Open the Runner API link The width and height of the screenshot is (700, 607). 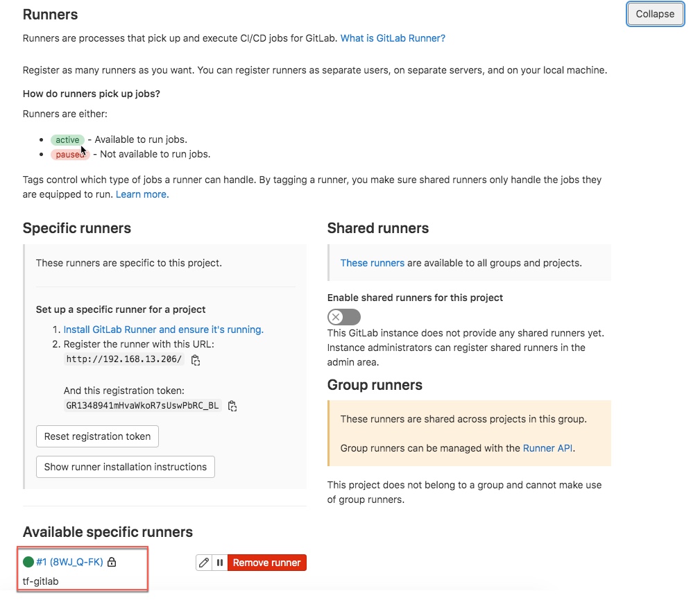coord(547,449)
